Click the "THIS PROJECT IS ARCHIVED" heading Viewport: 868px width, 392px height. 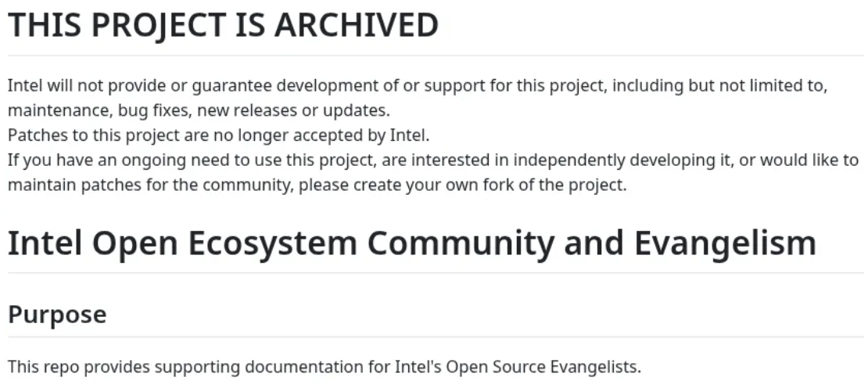[x=223, y=26]
